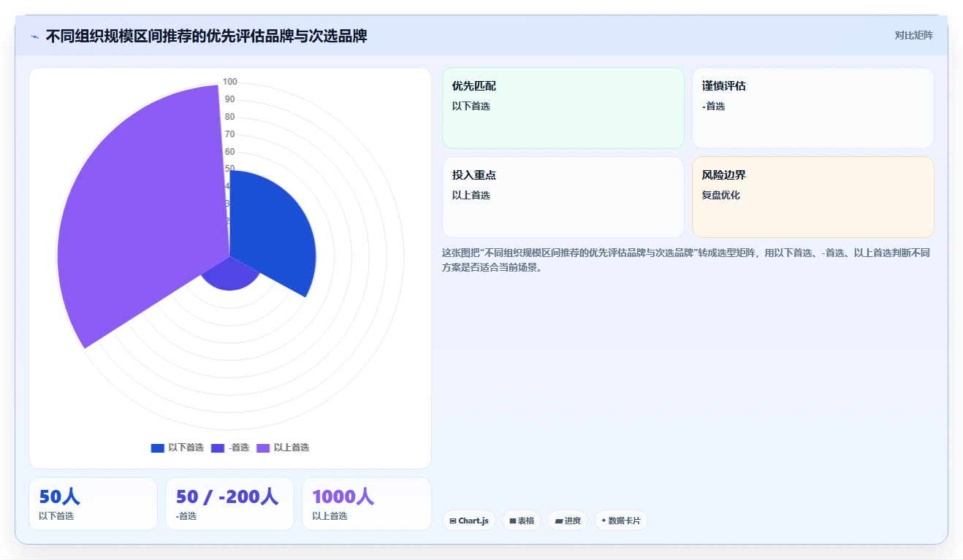Viewport: 963px width, 560px height.
Task: Click the Chart.js tag chip
Action: (x=469, y=521)
